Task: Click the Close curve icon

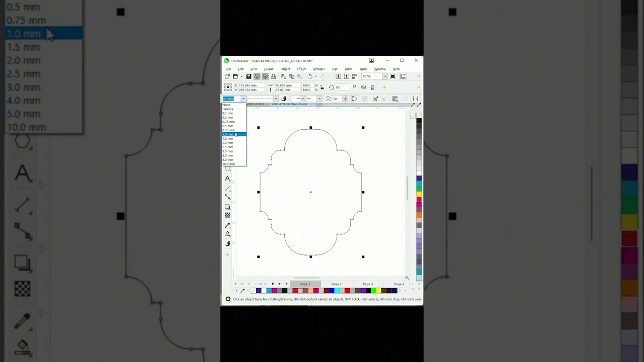Action: click(354, 99)
